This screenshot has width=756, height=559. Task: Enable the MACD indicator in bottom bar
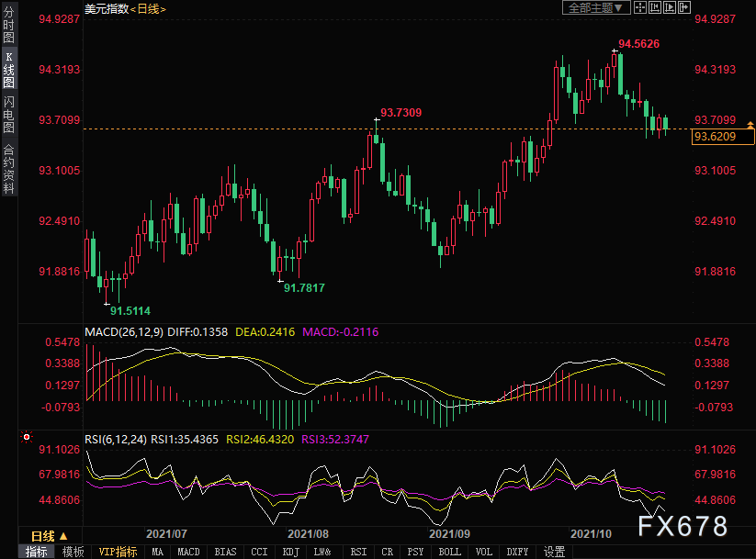[188, 552]
